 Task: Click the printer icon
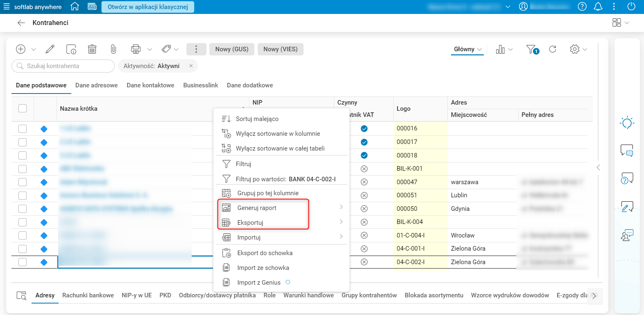click(x=136, y=49)
